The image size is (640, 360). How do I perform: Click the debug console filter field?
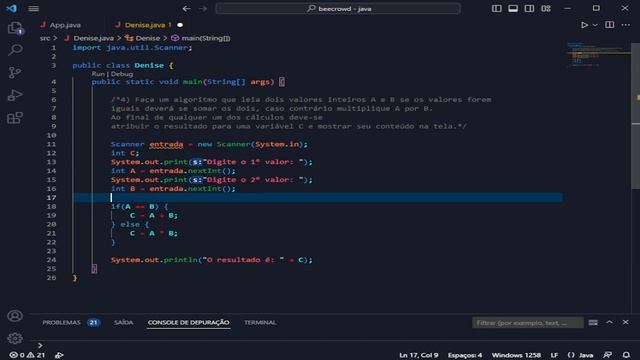528,323
